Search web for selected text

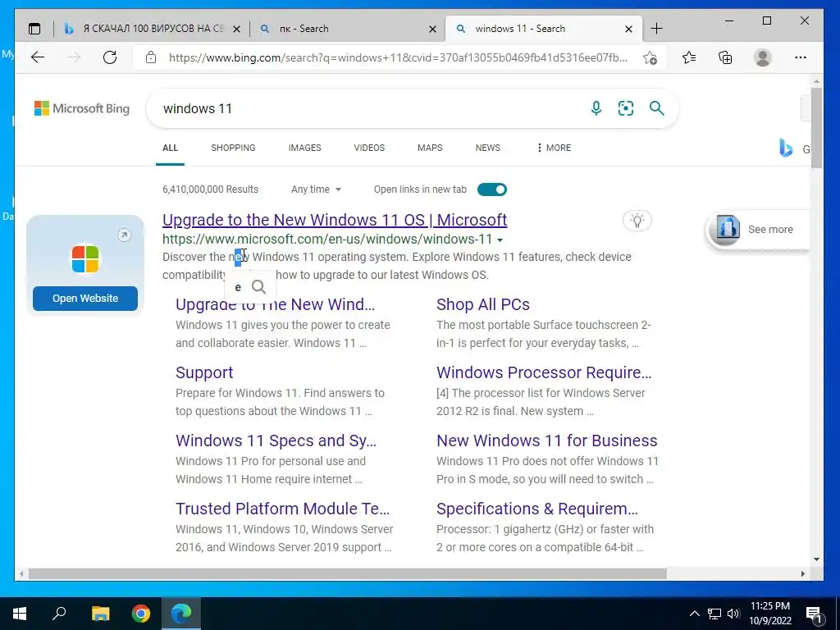[x=258, y=287]
